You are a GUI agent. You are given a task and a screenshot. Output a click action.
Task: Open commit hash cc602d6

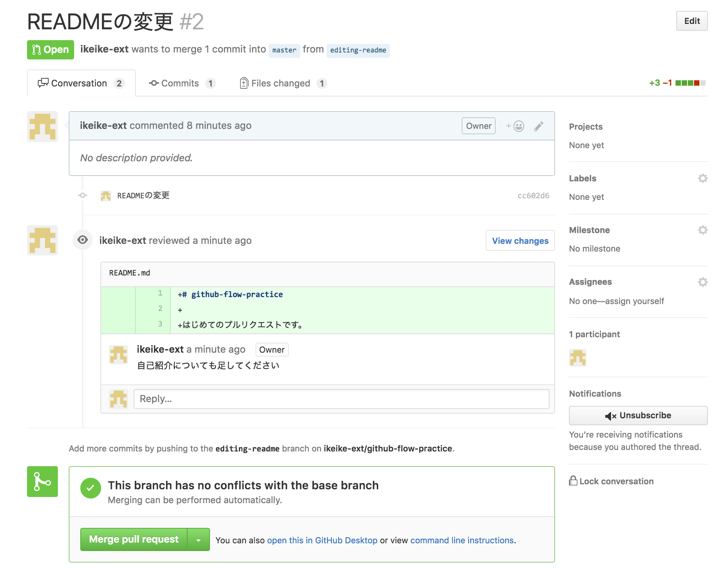(533, 196)
